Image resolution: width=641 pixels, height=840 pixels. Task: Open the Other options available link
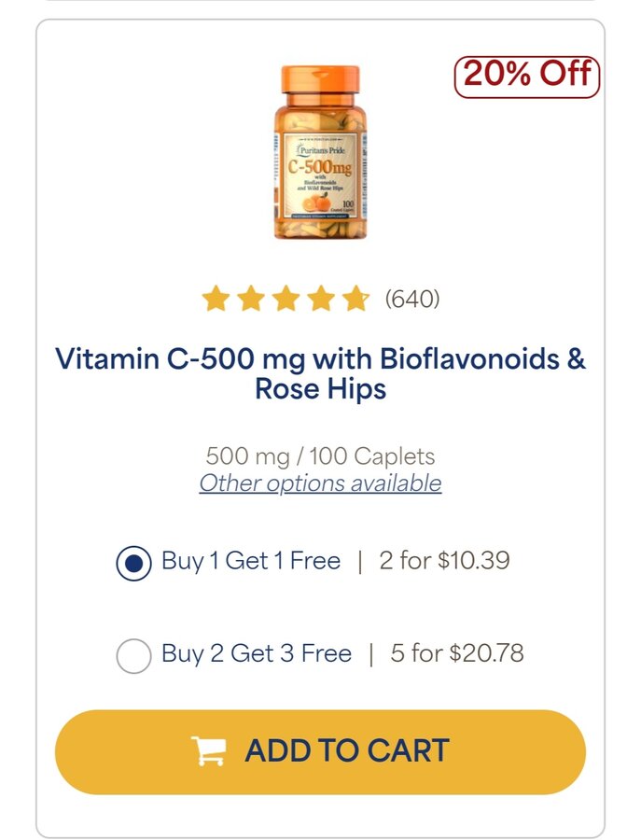pyautogui.click(x=320, y=483)
